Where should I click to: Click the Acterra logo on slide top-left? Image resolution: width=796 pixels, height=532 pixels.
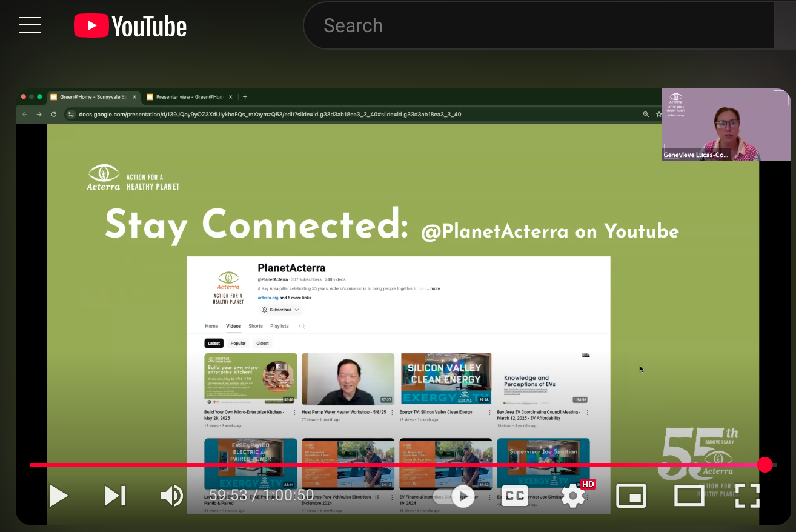[133, 178]
